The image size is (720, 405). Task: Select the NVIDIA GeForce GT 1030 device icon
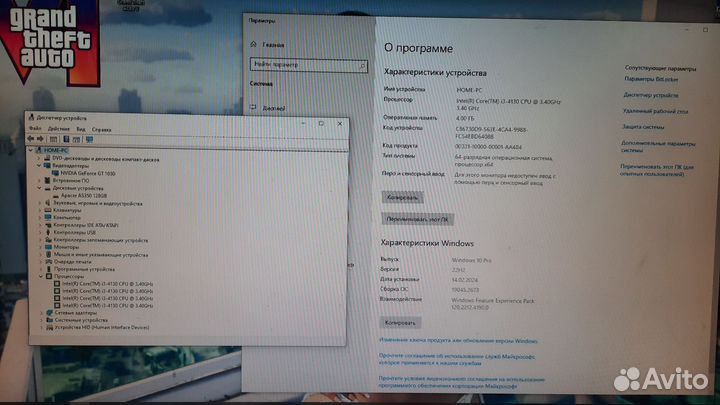56,173
